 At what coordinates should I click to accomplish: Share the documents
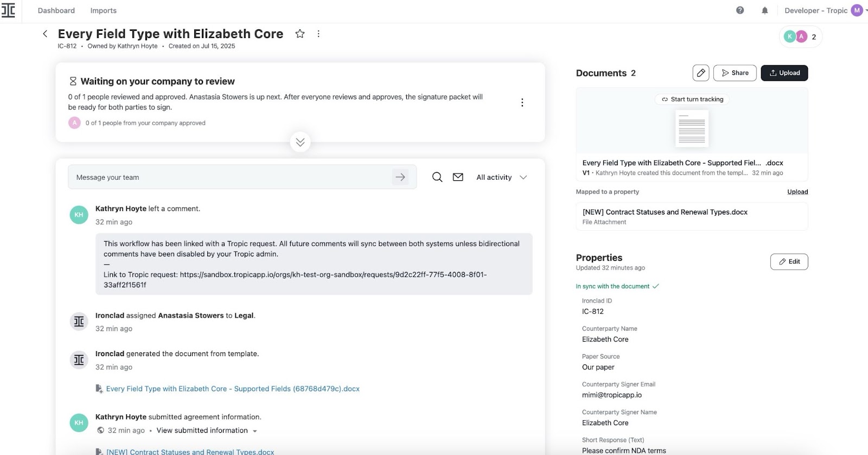pyautogui.click(x=735, y=73)
